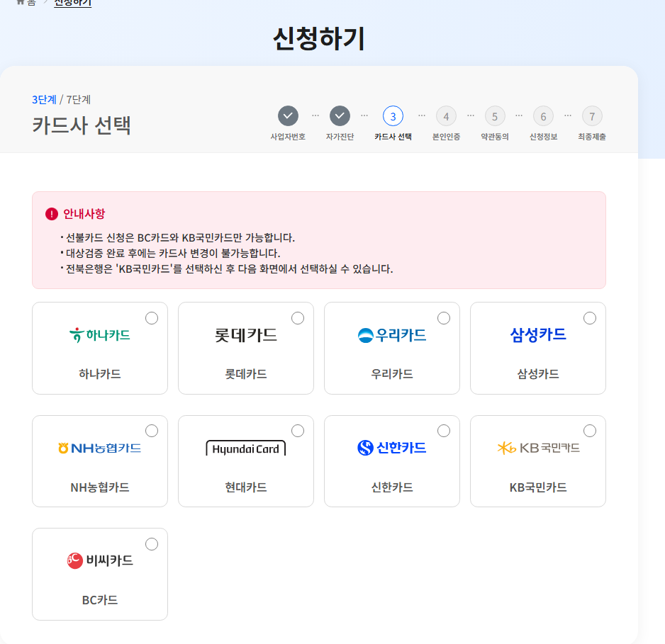Screen dimensions: 665x644
Task: Click the red 비씨카드 logo
Action: (100, 560)
